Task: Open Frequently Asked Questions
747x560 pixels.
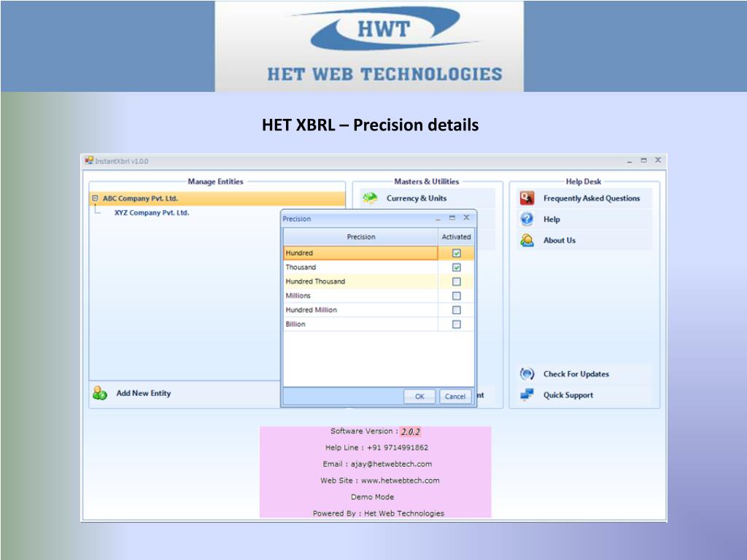Action: [x=592, y=198]
